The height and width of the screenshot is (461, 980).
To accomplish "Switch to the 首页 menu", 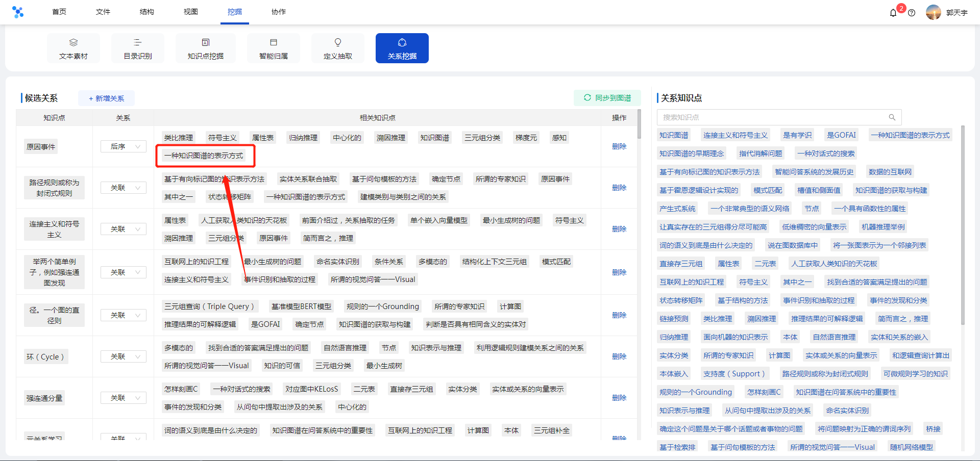I will (x=59, y=12).
